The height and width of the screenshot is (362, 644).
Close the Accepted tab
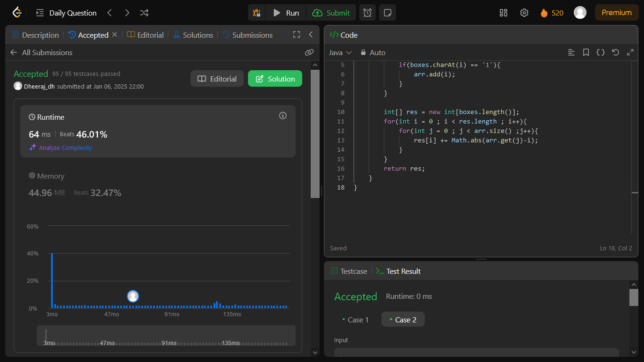coord(114,35)
